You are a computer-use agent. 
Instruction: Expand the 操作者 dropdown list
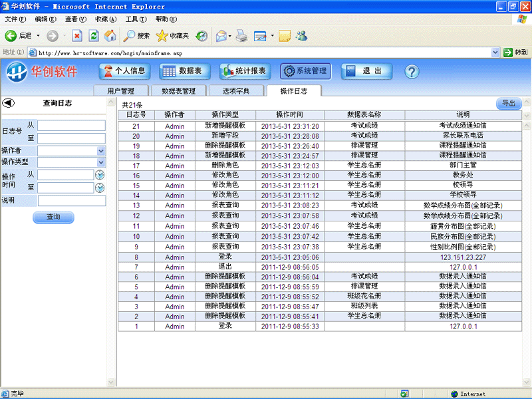click(101, 151)
